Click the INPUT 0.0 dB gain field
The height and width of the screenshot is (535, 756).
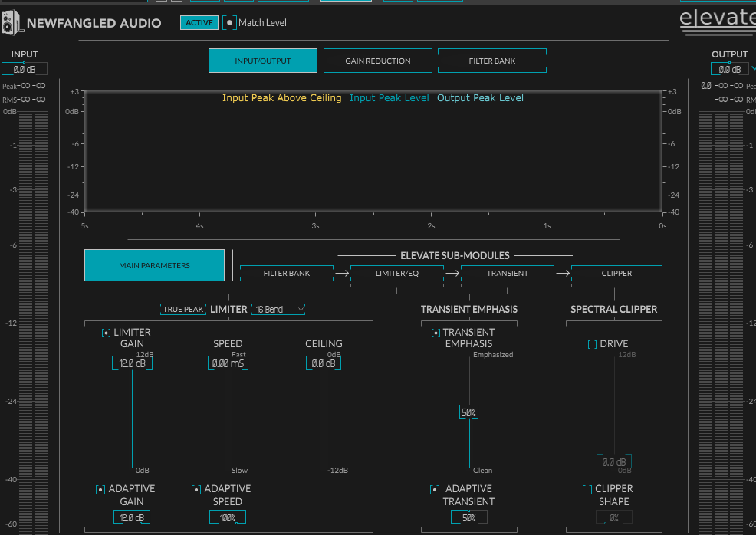(24, 69)
